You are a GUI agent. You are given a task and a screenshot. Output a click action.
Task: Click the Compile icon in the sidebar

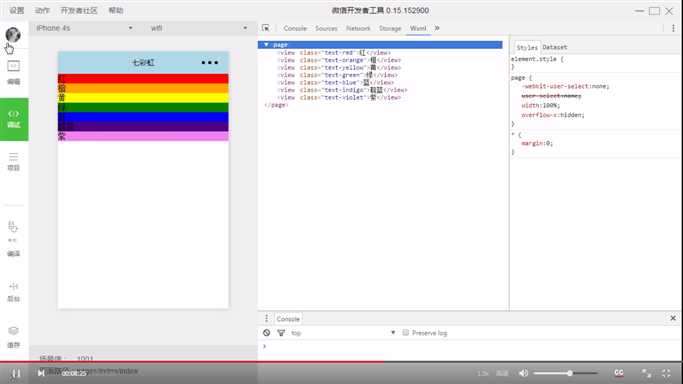tap(13, 226)
